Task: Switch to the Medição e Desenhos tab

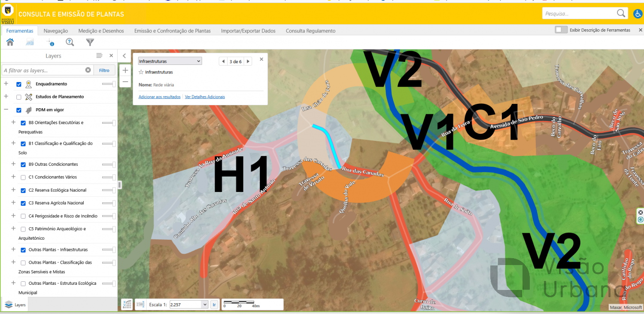Action: [101, 31]
